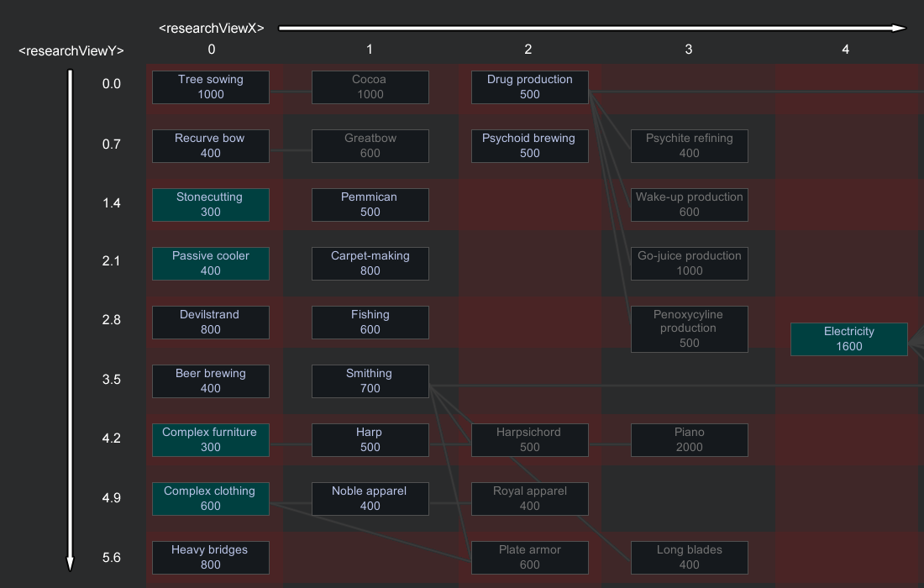Click the researchViewY axis label
The height and width of the screenshot is (588, 924).
point(71,51)
